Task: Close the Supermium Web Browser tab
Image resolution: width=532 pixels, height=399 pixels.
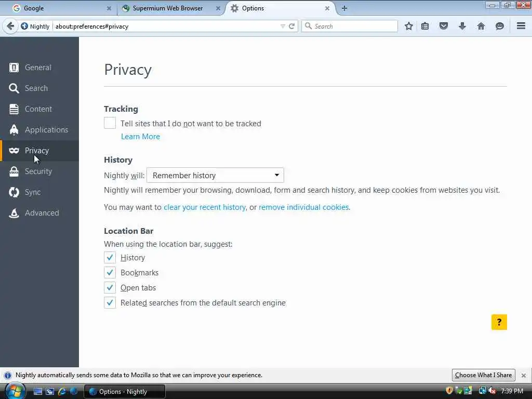Action: (x=218, y=8)
